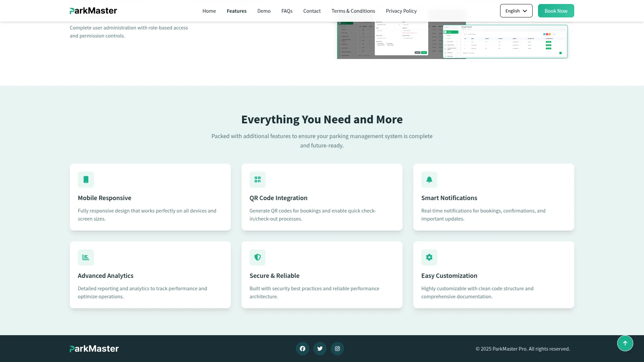Image resolution: width=644 pixels, height=362 pixels.
Task: Click the Facebook icon in footer
Action: (x=302, y=349)
